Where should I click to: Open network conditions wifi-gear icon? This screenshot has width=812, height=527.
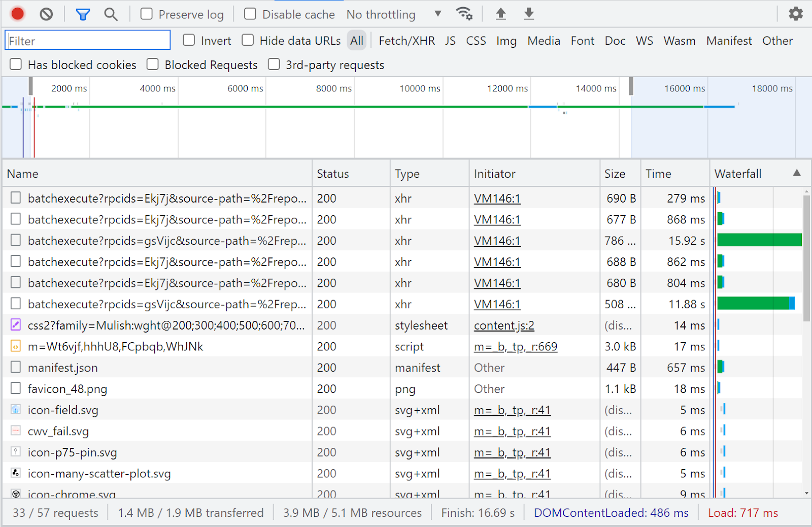pyautogui.click(x=464, y=14)
